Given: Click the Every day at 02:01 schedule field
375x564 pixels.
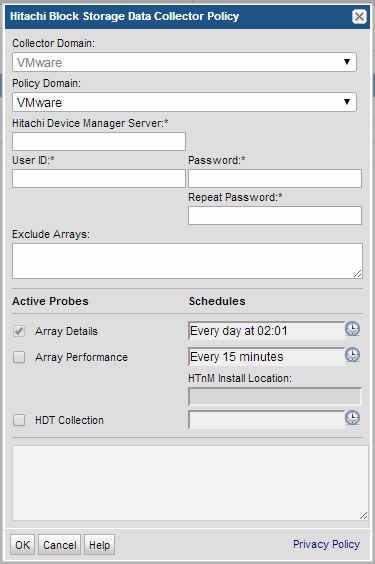Looking at the screenshot, I should pos(266,331).
